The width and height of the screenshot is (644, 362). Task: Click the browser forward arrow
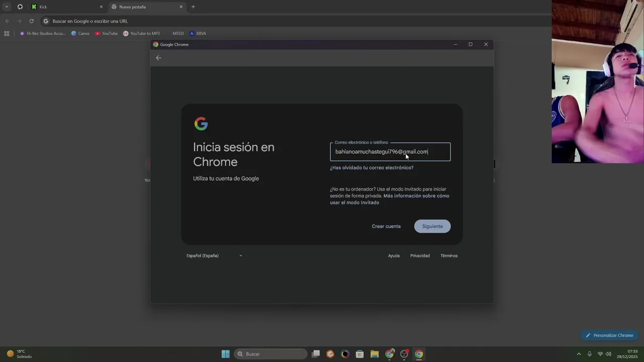click(19, 21)
